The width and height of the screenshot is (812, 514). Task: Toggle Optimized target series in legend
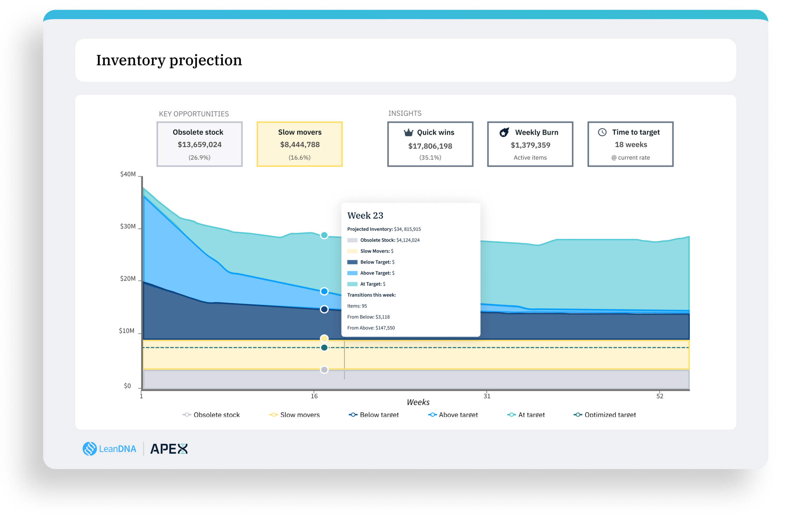[x=605, y=414]
